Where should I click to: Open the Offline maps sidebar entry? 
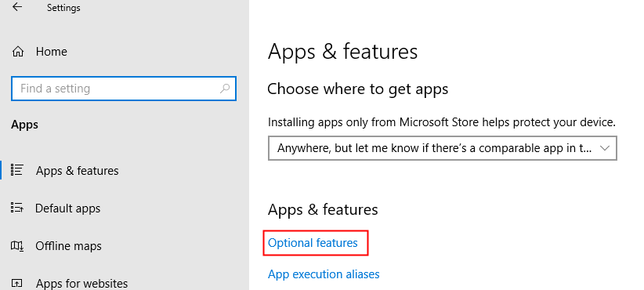pos(68,246)
